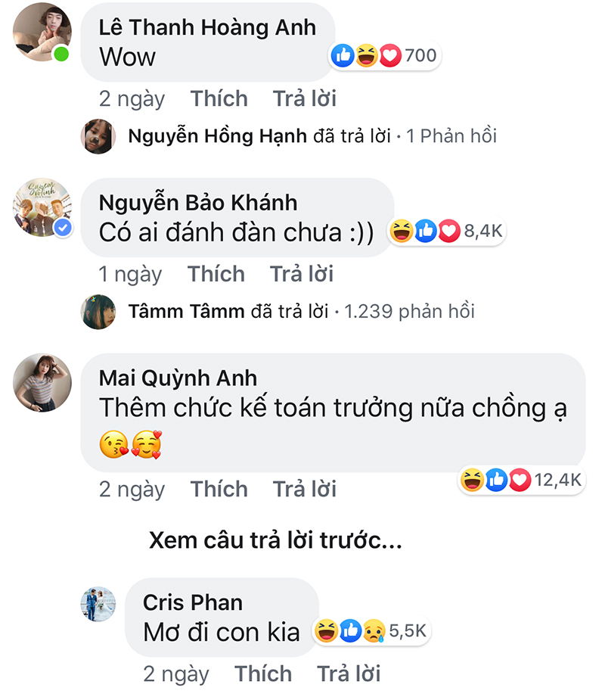Click Tâmm Tâmm's reply avatar
605x700 pixels.
[x=98, y=311]
